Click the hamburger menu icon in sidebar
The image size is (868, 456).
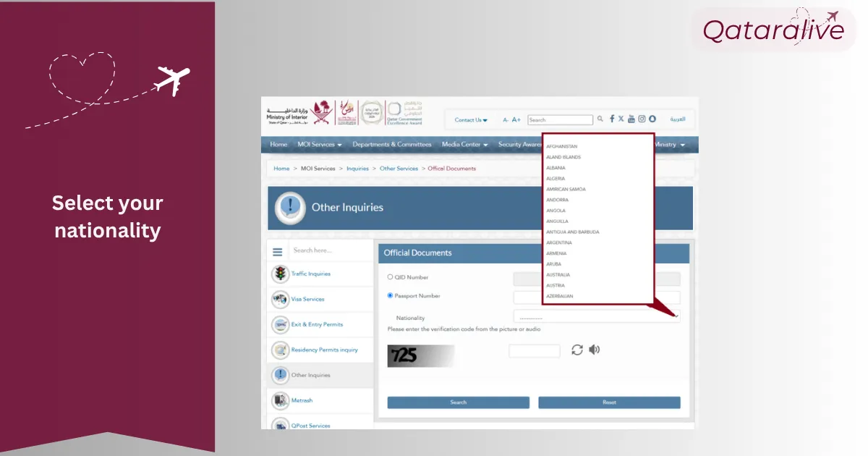tap(278, 252)
